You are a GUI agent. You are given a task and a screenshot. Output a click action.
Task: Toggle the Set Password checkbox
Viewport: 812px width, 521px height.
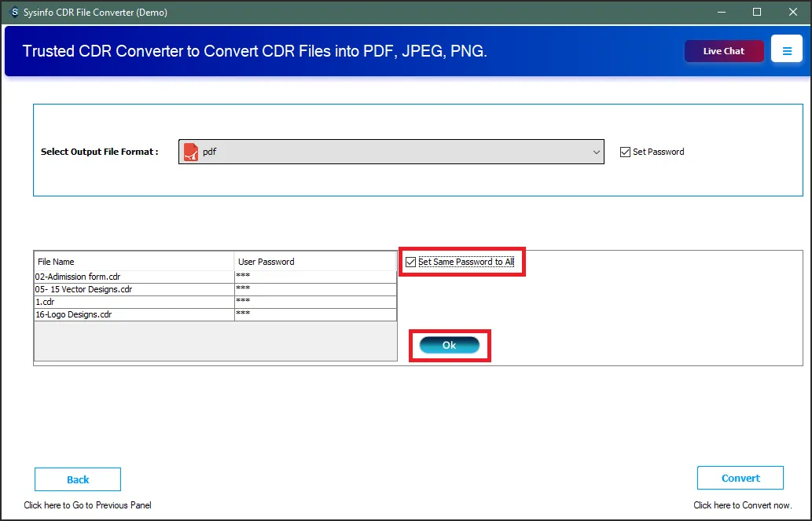[625, 152]
